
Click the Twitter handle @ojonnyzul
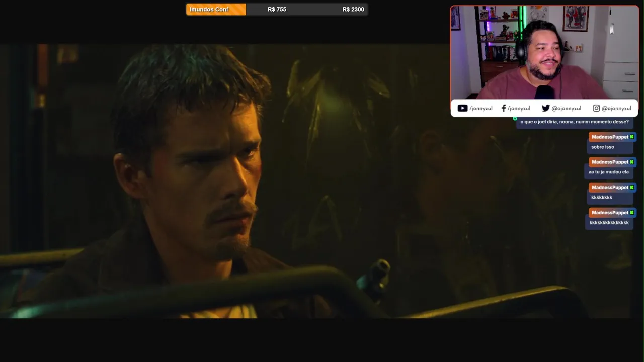click(566, 108)
